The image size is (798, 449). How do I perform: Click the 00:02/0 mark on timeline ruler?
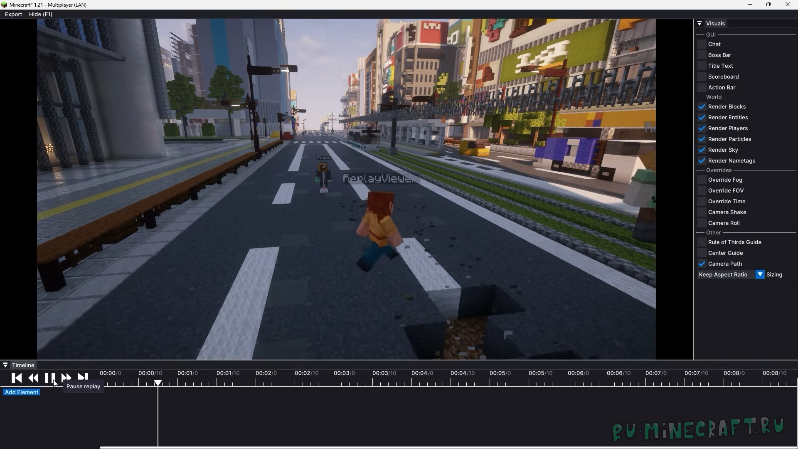click(x=266, y=373)
